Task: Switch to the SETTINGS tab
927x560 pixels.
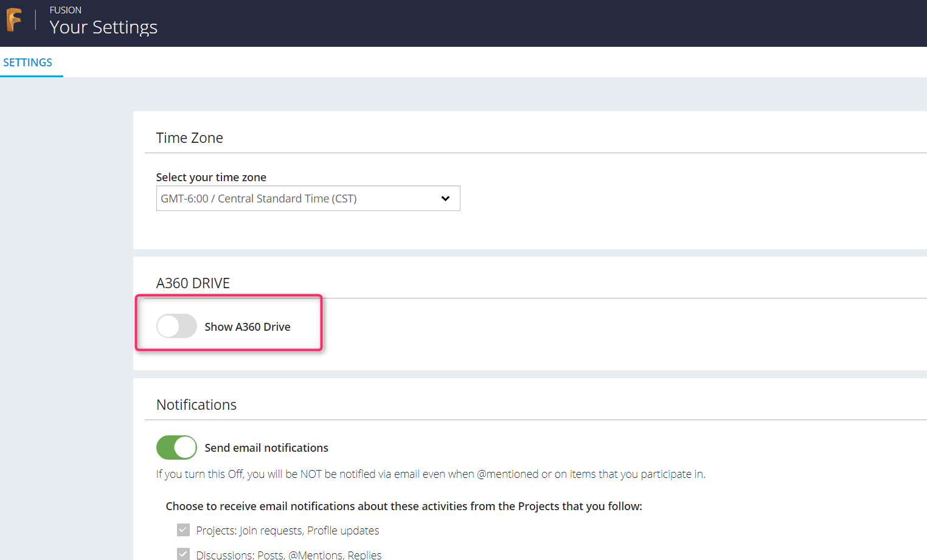Action: point(28,63)
